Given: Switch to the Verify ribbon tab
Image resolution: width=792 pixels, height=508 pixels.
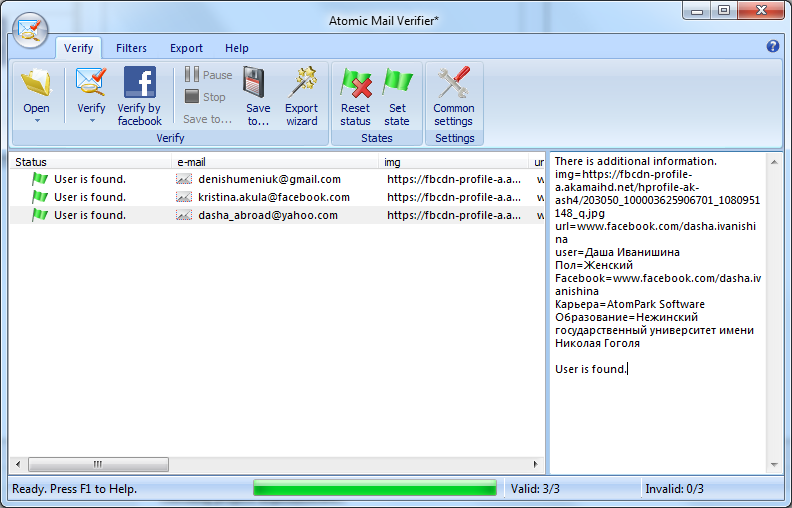Looking at the screenshot, I should (x=78, y=48).
